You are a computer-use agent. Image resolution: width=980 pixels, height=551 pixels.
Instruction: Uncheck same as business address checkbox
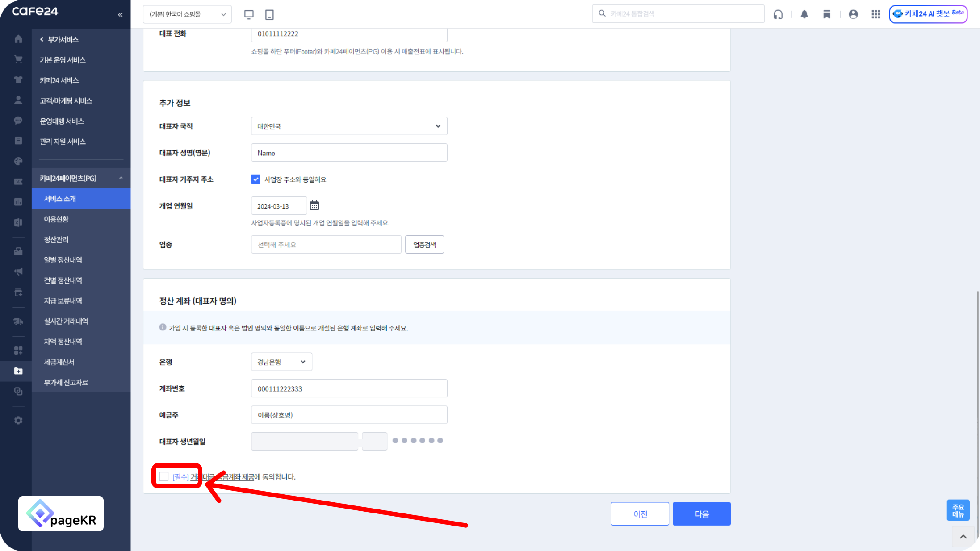click(x=255, y=179)
